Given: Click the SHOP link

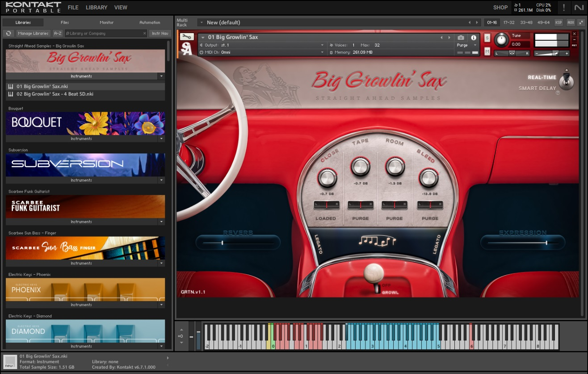Looking at the screenshot, I should [500, 7].
